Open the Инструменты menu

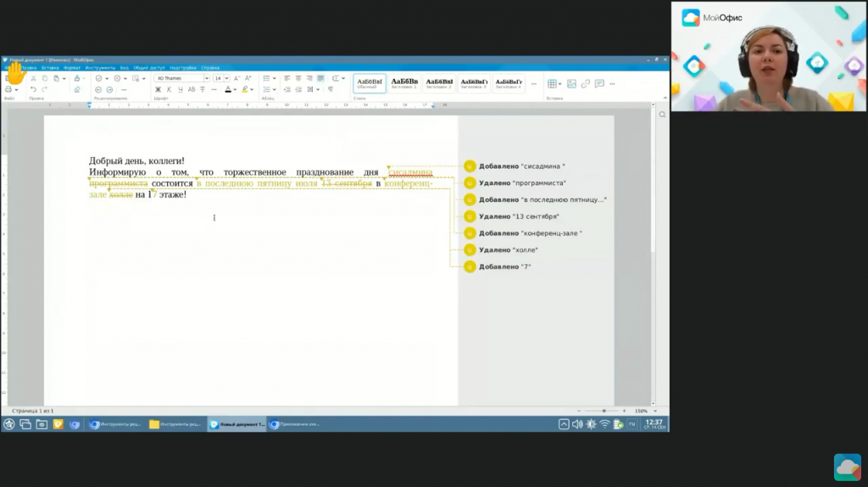tap(100, 68)
